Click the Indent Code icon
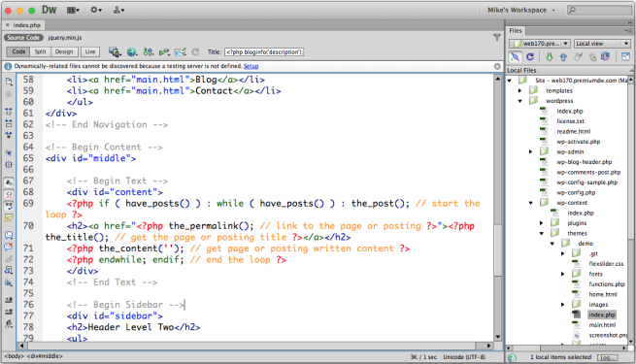The image size is (636, 364). coord(9,300)
